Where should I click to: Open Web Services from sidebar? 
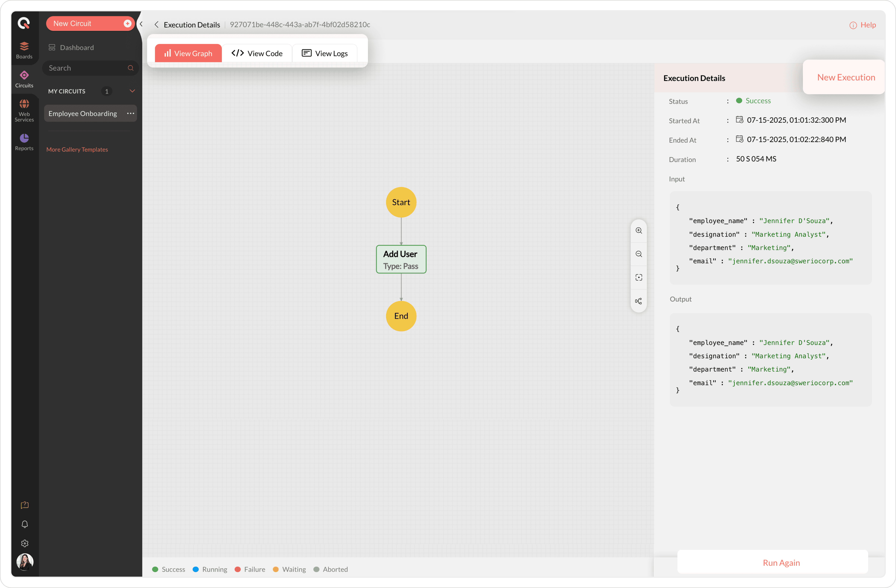[24, 110]
